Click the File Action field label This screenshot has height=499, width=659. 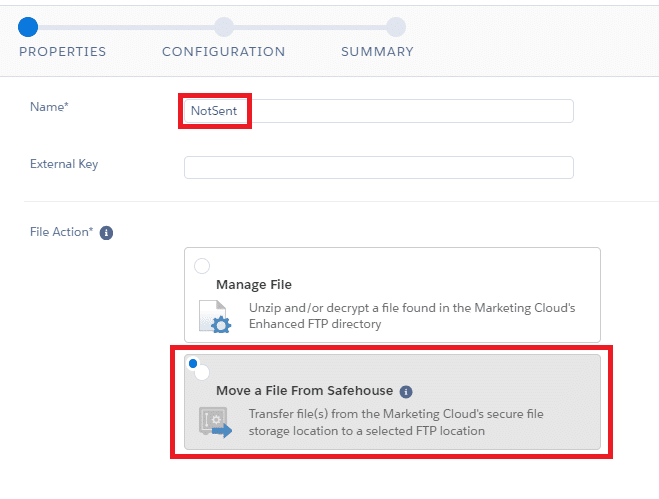pyautogui.click(x=61, y=232)
